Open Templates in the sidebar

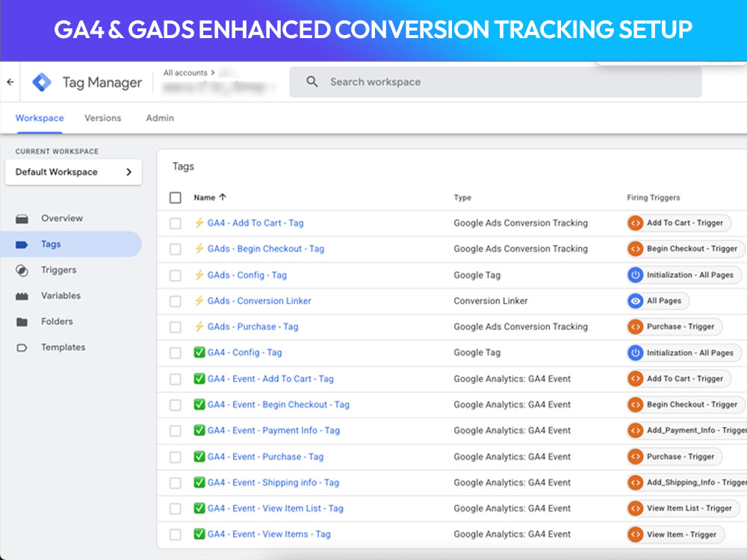63,347
